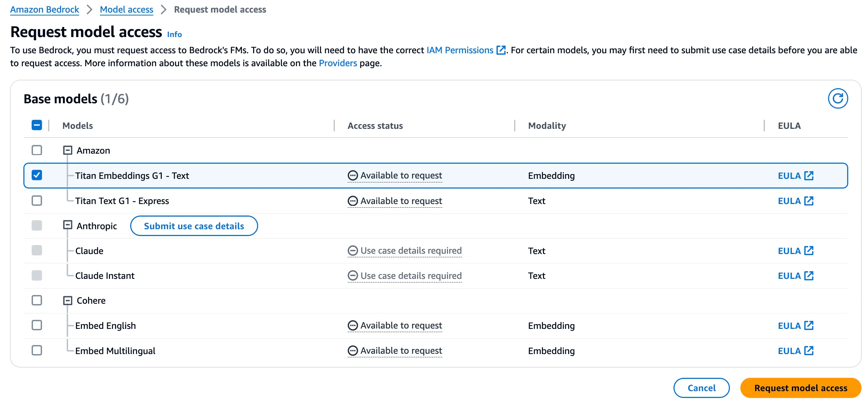Refresh the Base models table
868x403 pixels.
tap(838, 99)
